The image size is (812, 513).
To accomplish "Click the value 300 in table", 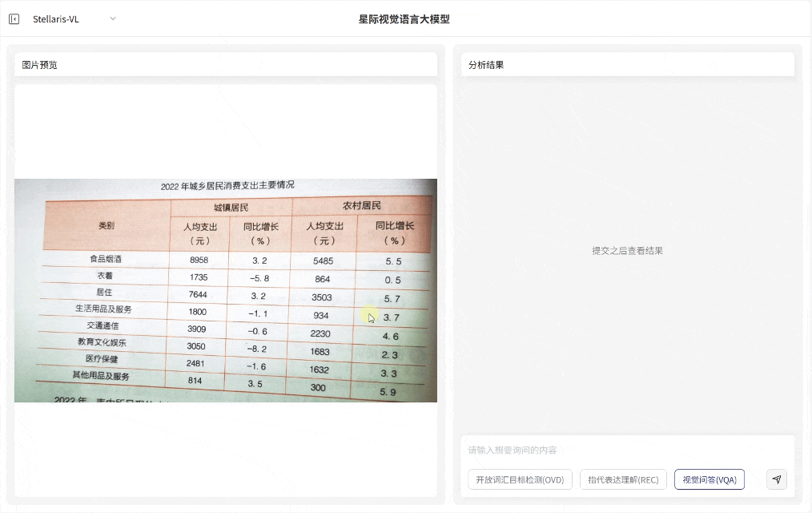I will pyautogui.click(x=318, y=388).
